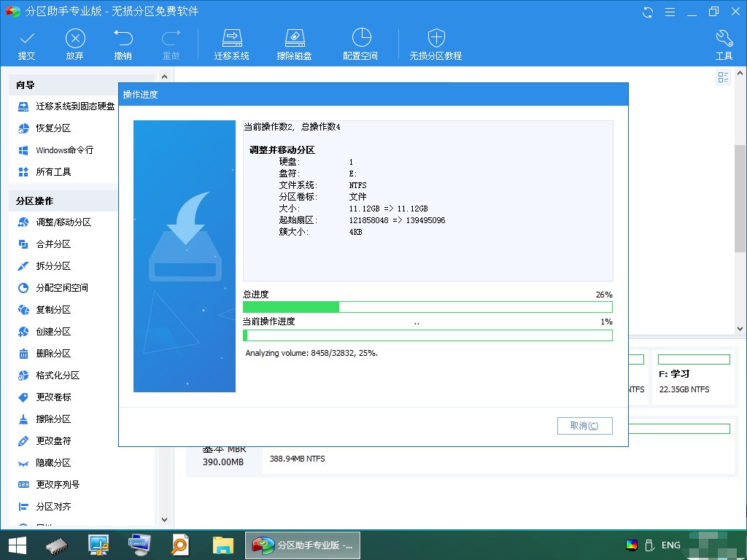Image resolution: width=747 pixels, height=560 pixels.
Task: Open the network computer taskbar icon
Action: click(x=98, y=545)
